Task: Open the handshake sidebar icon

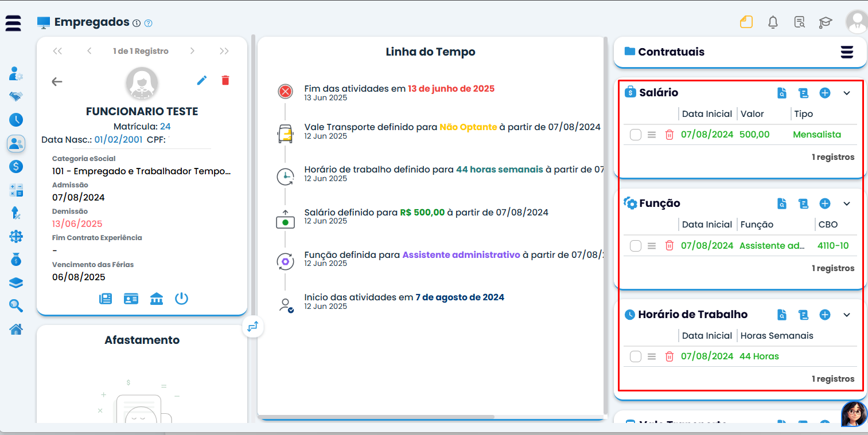Action: (16, 96)
